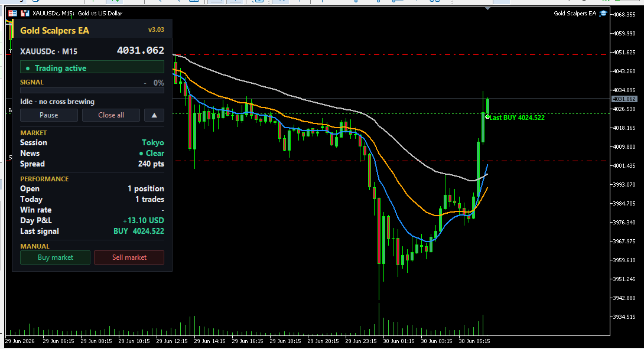Image resolution: width=644 pixels, height=349 pixels.
Task: Click the 29 Jun 2026 time axis label
Action: click(19, 341)
